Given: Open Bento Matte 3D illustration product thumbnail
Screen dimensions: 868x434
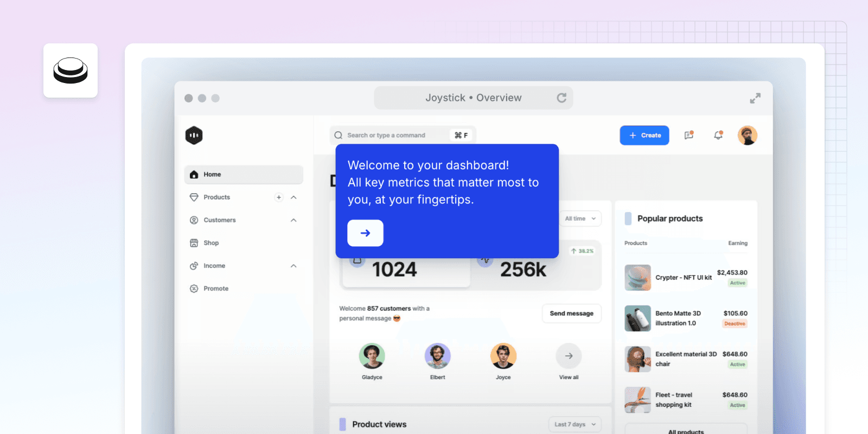Looking at the screenshot, I should click(x=637, y=318).
